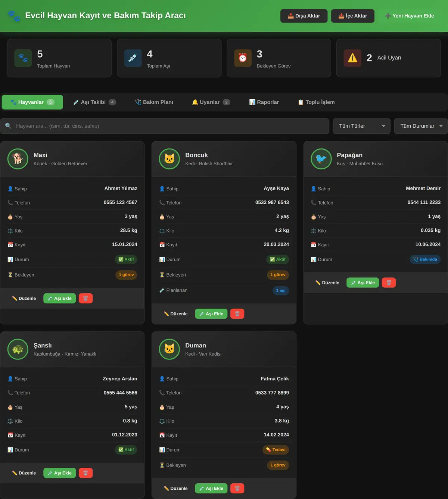
Task: Open the Tüm Türler dropdown
Action: pyautogui.click(x=362, y=126)
